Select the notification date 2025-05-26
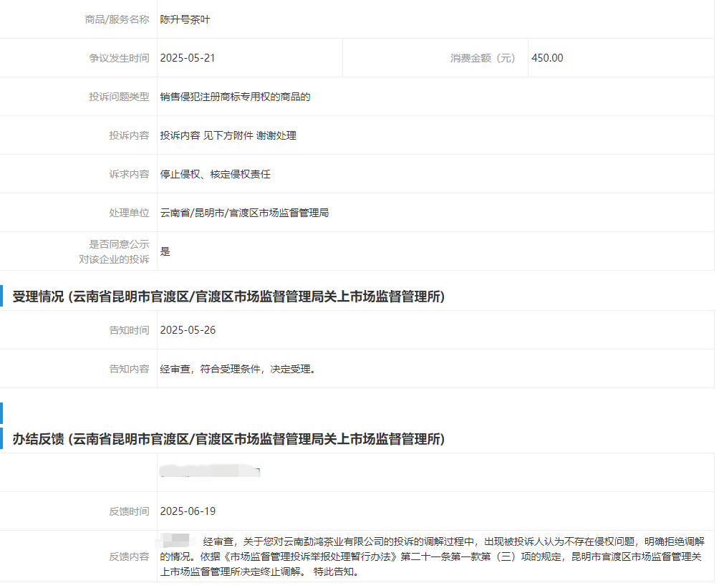The height and width of the screenshot is (588, 724). pyautogui.click(x=188, y=330)
